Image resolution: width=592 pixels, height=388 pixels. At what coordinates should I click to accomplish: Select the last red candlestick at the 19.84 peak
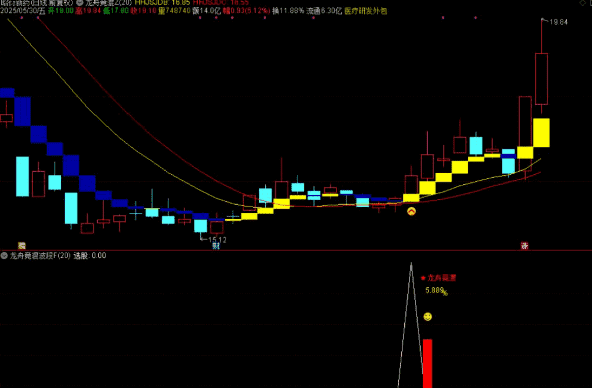click(541, 79)
